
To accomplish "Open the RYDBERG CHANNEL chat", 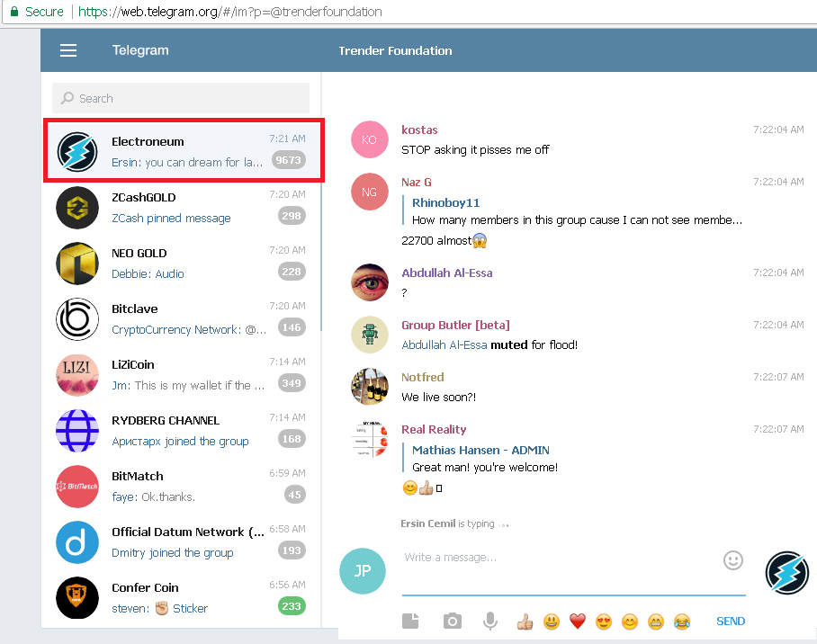I will click(181, 430).
